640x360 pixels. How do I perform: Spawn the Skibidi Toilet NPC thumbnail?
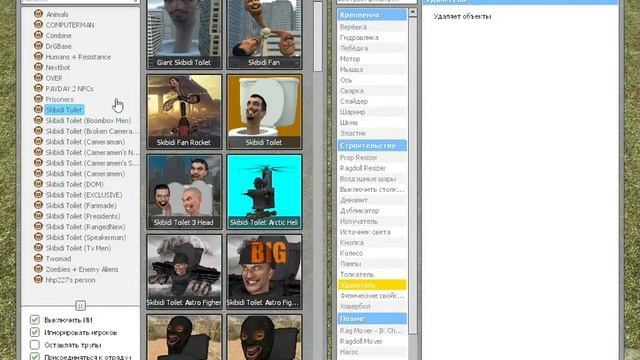click(x=264, y=111)
